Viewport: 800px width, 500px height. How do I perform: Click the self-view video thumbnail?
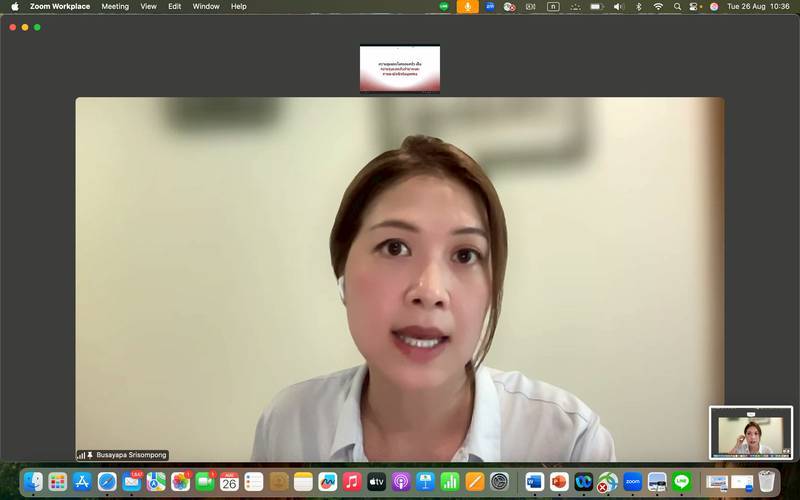750,433
